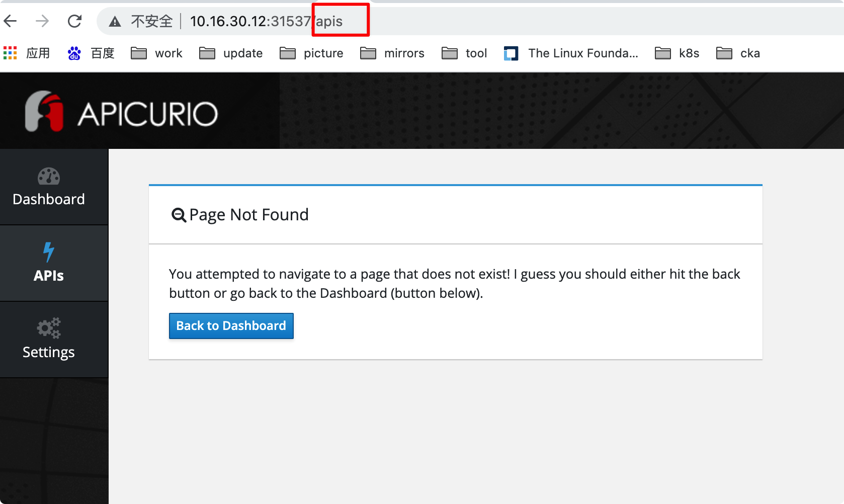
Task: Open the cka bookmarks folder
Action: (x=737, y=53)
